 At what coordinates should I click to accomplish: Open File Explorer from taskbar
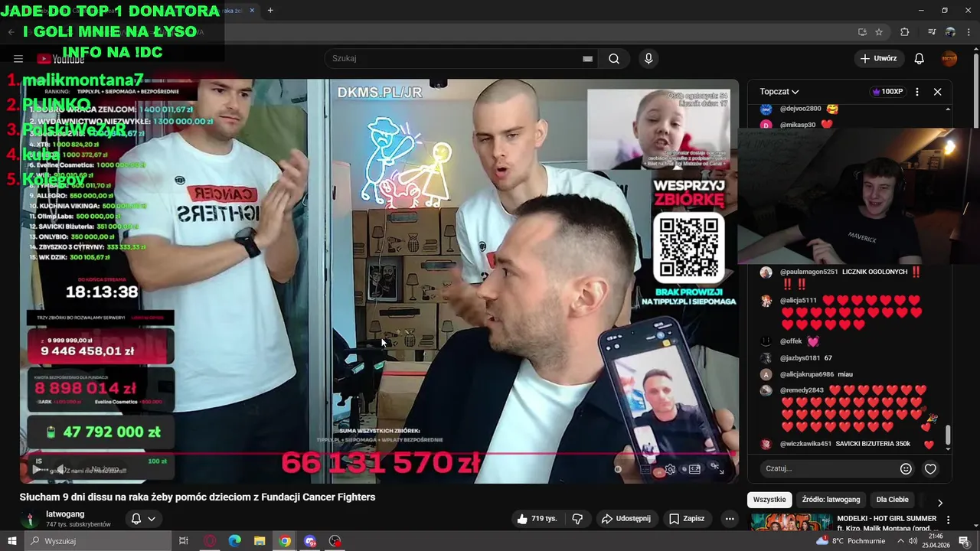(x=260, y=541)
